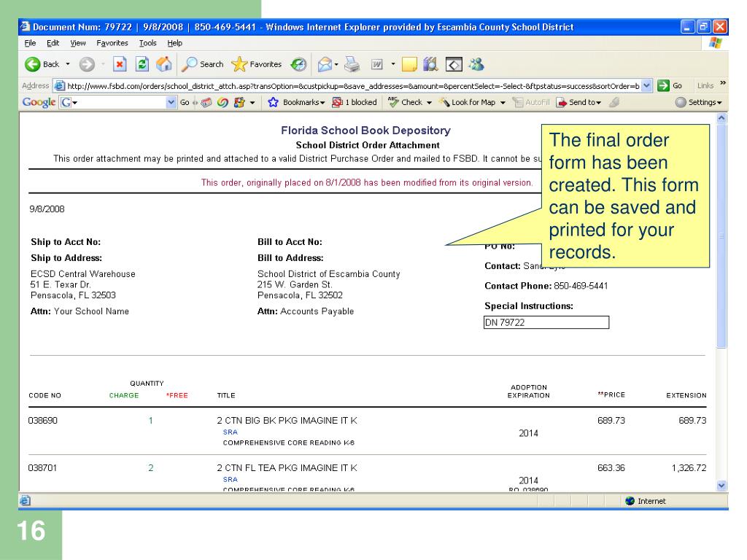Expand the Address bar URL dropdown
Screen dimensions: 747x560
tap(646, 86)
